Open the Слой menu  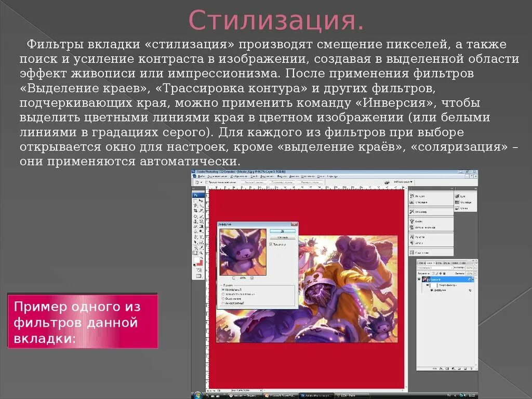click(x=254, y=177)
